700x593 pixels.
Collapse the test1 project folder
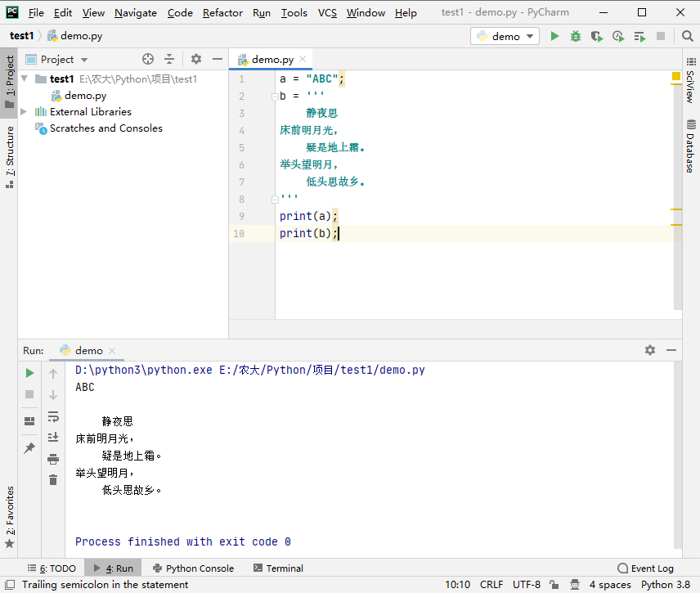[x=24, y=79]
